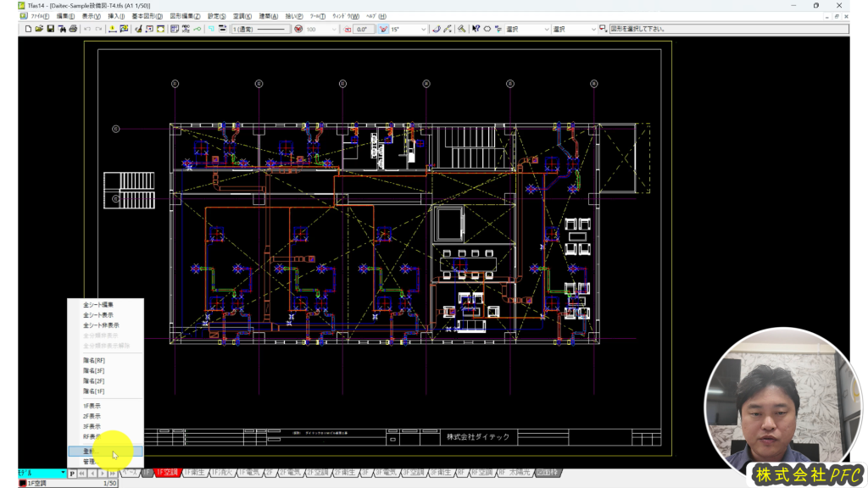This screenshot has height=488, width=868.
Task: Click the New file icon
Action: point(28,29)
